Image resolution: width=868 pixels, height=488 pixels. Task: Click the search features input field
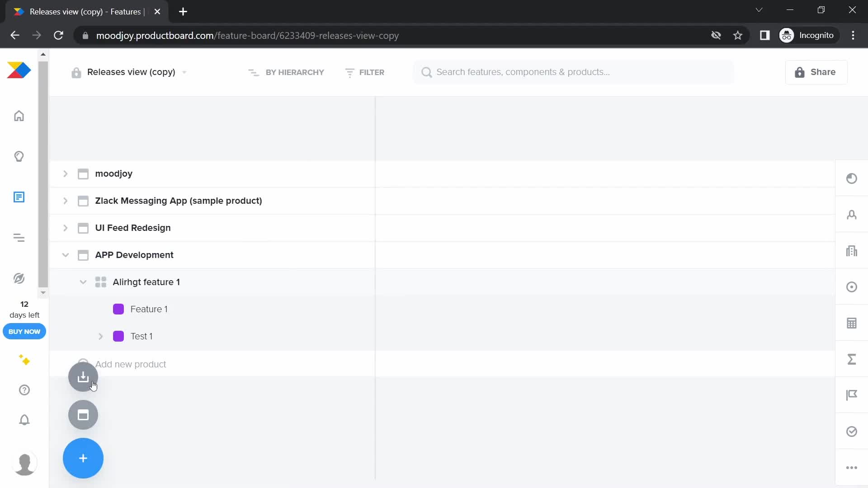click(573, 72)
